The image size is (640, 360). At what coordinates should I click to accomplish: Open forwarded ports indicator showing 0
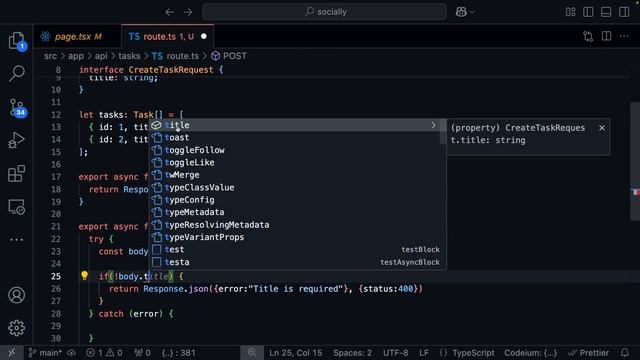pos(142,353)
